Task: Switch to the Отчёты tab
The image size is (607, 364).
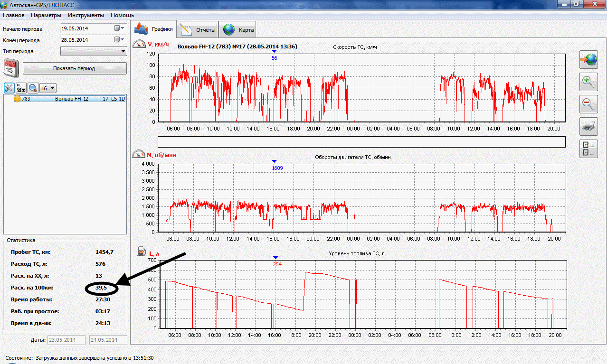Action: point(198,30)
